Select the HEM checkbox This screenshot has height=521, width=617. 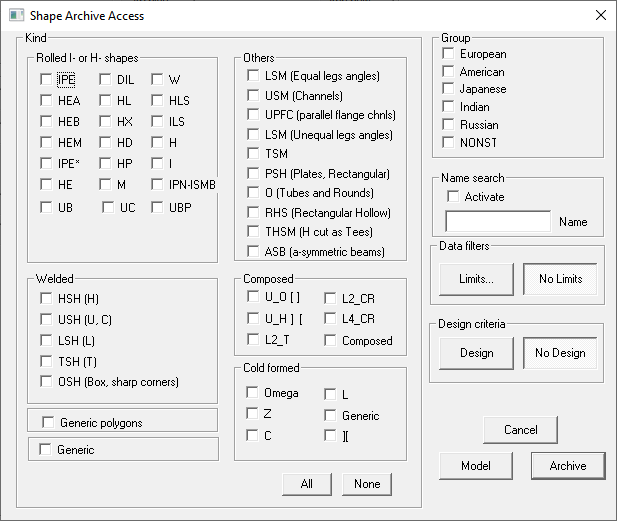46,142
